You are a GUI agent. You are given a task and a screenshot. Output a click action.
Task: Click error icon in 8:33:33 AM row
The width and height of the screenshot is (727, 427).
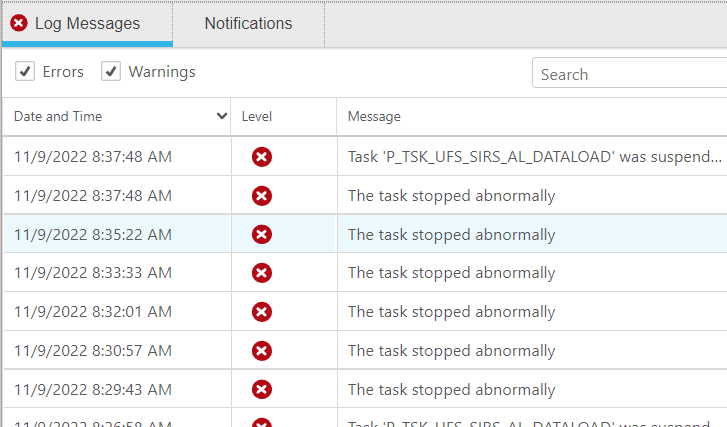pos(261,273)
